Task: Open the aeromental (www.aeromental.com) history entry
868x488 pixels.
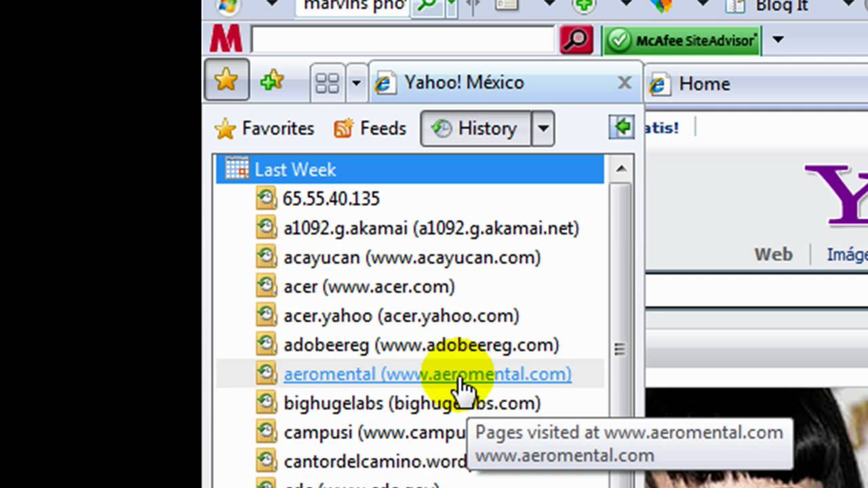Action: (x=427, y=373)
